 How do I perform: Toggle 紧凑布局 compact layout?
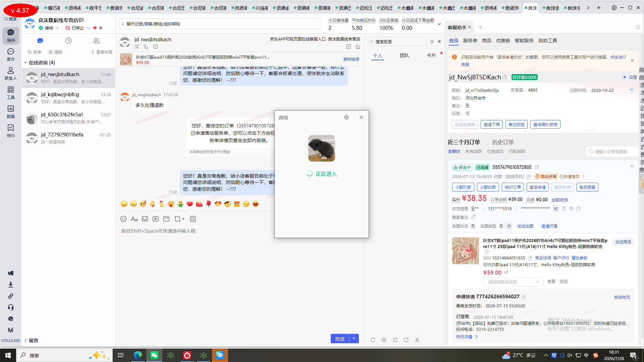click(102, 52)
